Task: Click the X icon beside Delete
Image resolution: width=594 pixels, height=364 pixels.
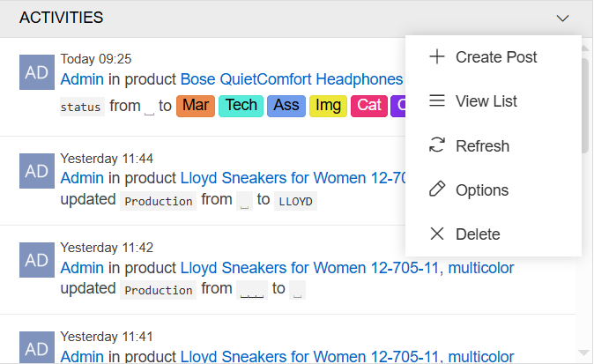Action: point(436,234)
